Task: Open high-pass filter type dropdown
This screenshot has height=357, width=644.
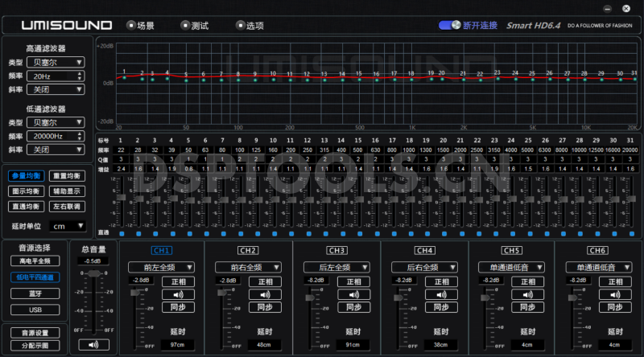Action: (56, 63)
